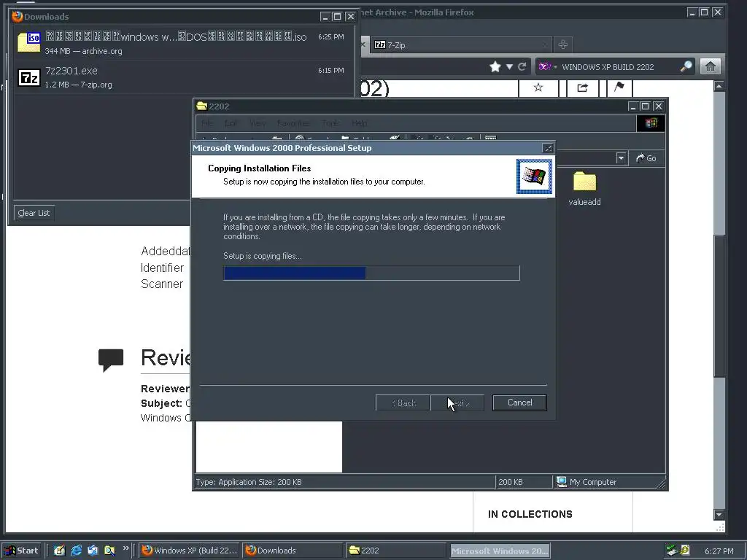Click the Firefox page vertical scrollbar thumb

pyautogui.click(x=719, y=307)
